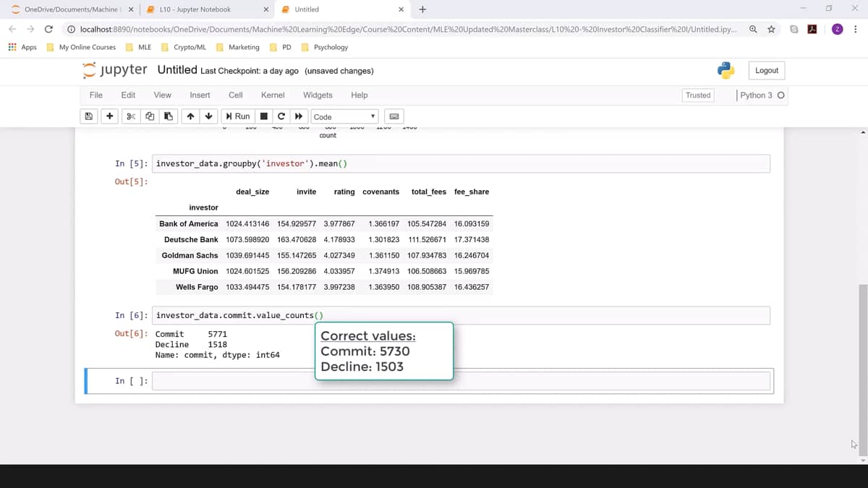Image resolution: width=868 pixels, height=488 pixels.
Task: Click the address bar URL
Action: [x=408, y=29]
